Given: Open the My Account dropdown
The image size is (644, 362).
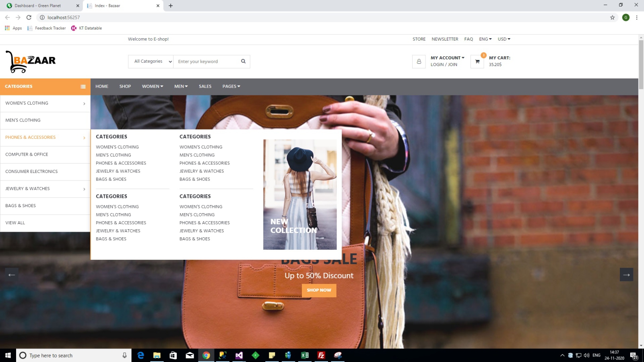Looking at the screenshot, I should tap(447, 58).
